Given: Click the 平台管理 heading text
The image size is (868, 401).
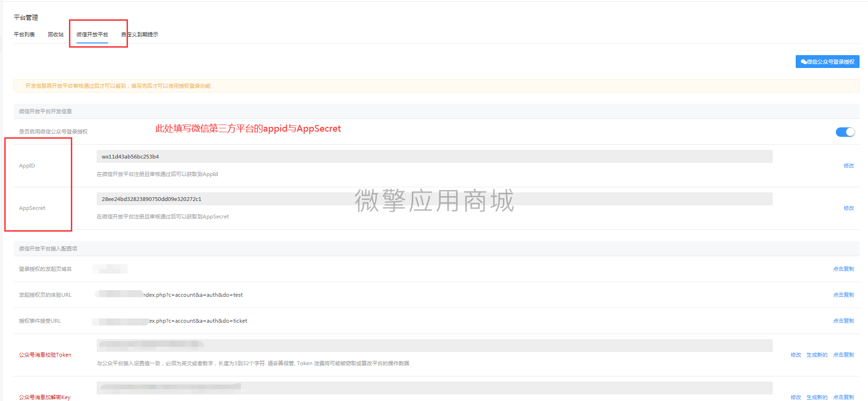Looking at the screenshot, I should pyautogui.click(x=26, y=17).
